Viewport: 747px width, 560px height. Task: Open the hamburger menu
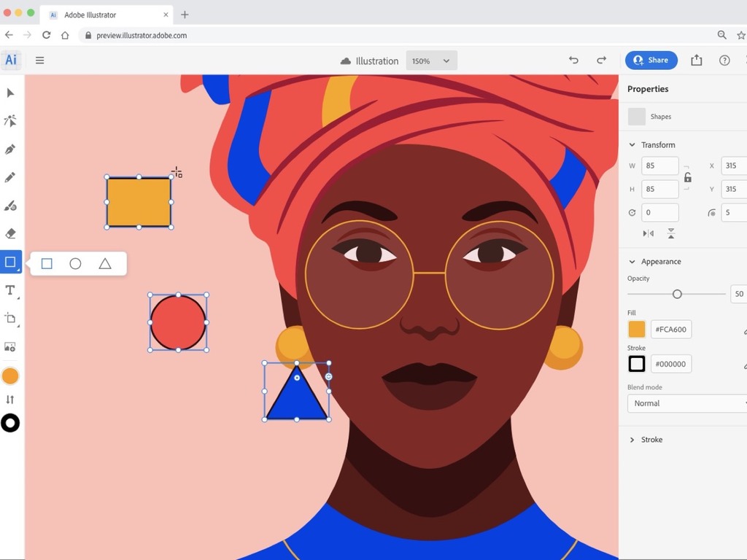point(40,61)
